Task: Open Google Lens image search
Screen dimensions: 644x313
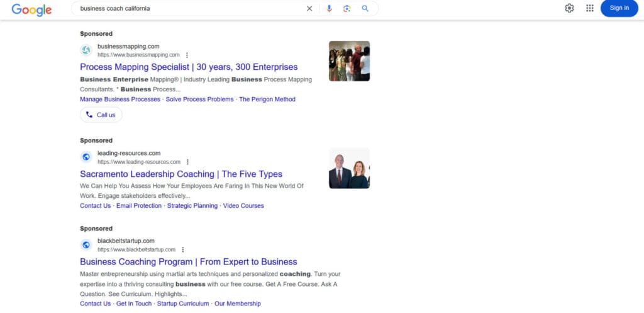Action: coord(347,9)
